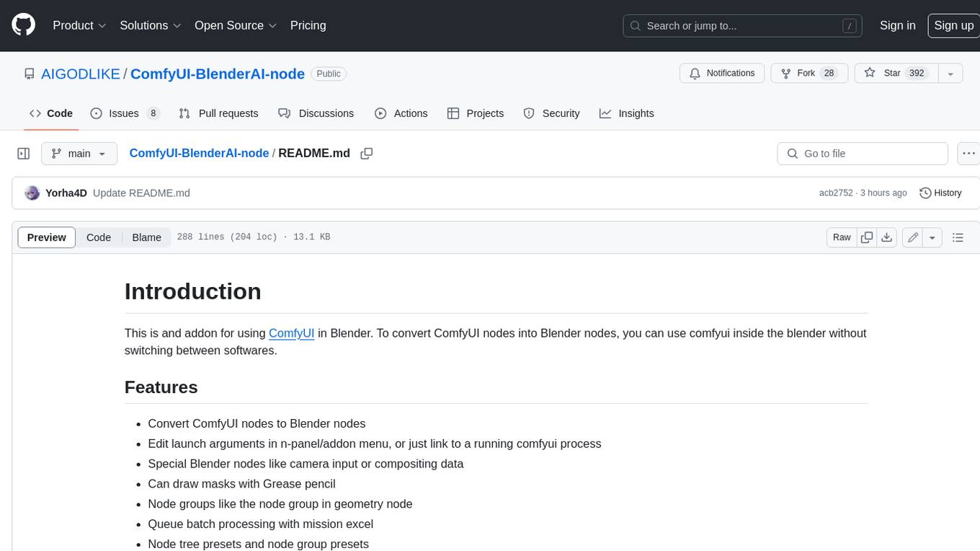Focus the Search or jump to field

click(742, 25)
